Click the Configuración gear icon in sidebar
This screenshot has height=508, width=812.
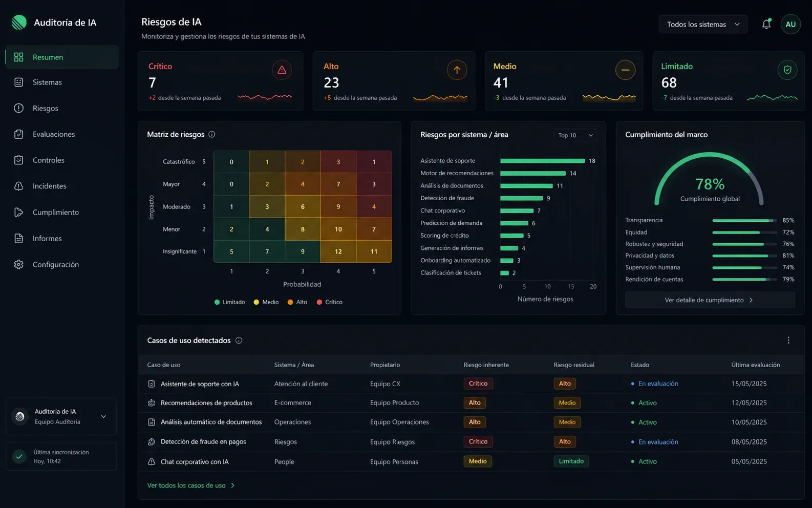pyautogui.click(x=19, y=265)
